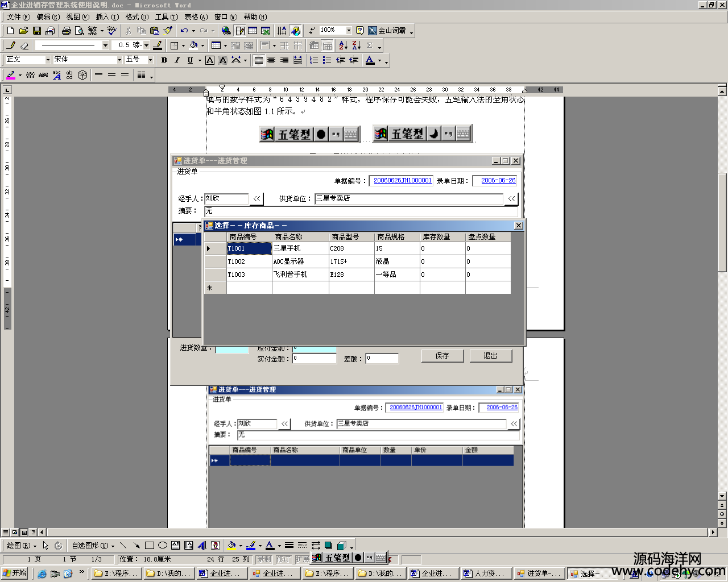The width and height of the screenshot is (728, 582).
Task: Sort table ascending A to Z
Action: tap(343, 45)
